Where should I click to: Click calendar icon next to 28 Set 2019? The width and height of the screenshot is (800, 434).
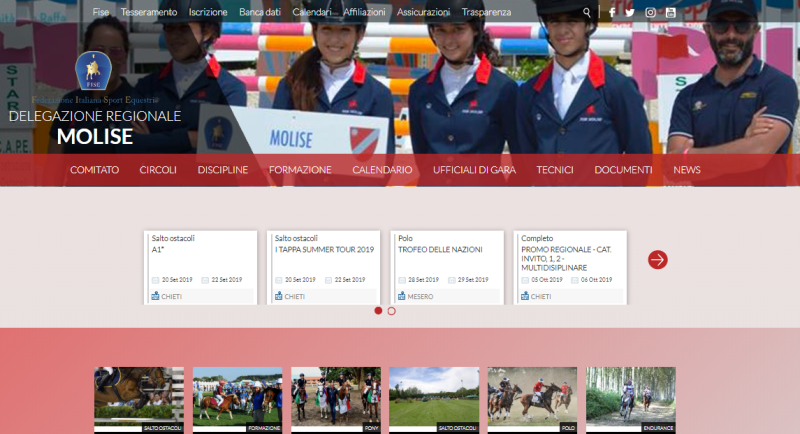pos(402,280)
